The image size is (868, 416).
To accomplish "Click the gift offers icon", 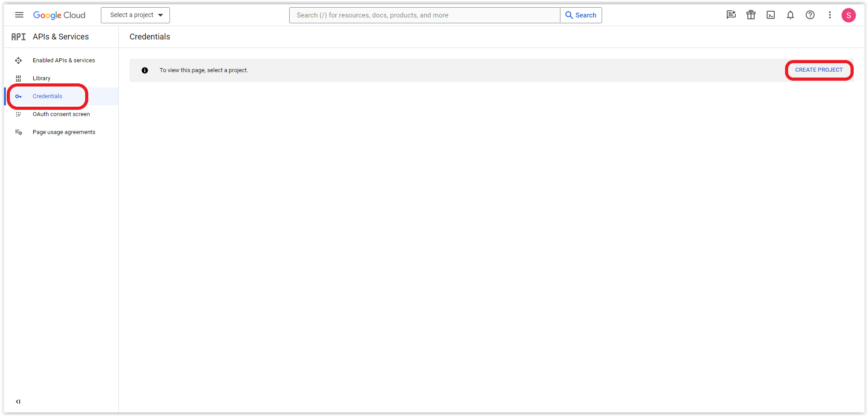I will (x=751, y=15).
